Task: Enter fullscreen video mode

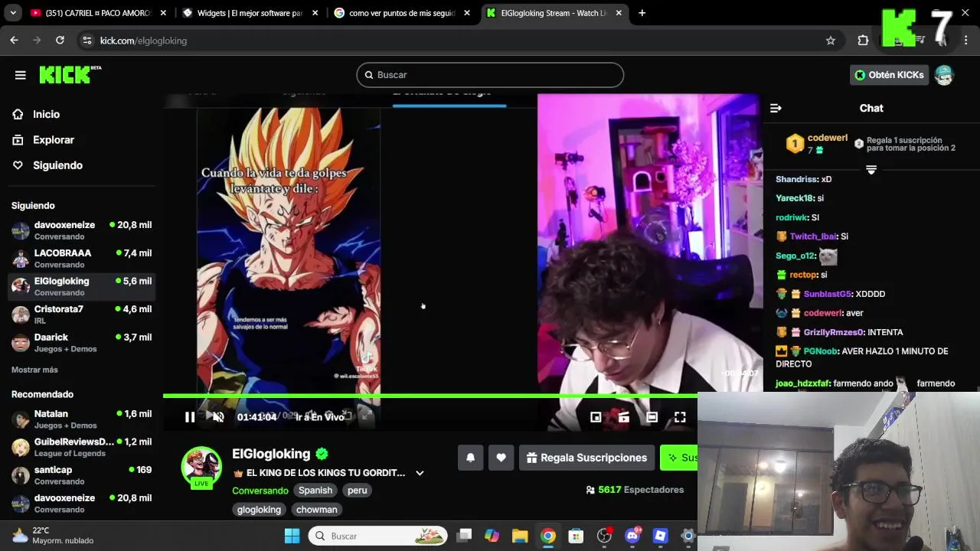Action: pyautogui.click(x=680, y=417)
